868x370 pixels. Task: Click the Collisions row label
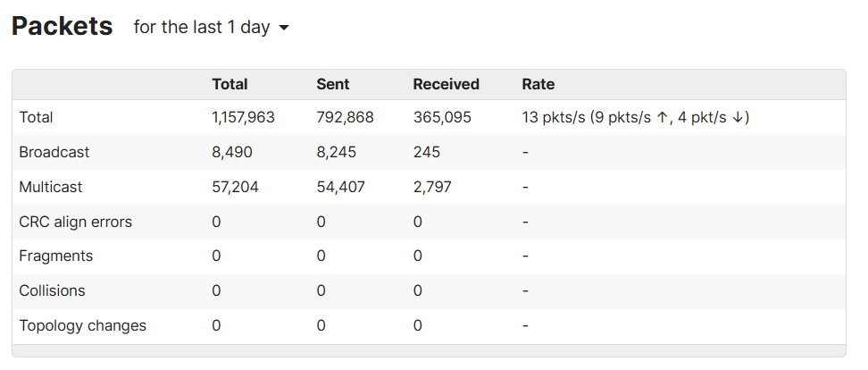(52, 290)
